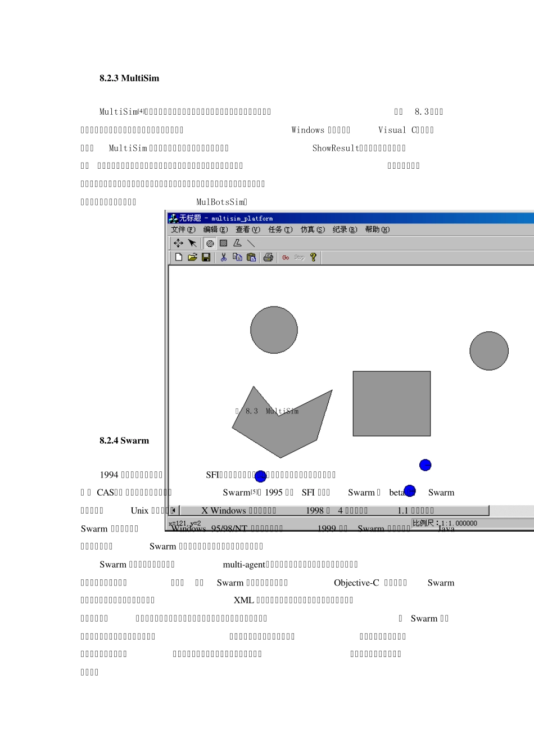
Task: Click the gray square obstacle on canvas
Action: [391, 403]
